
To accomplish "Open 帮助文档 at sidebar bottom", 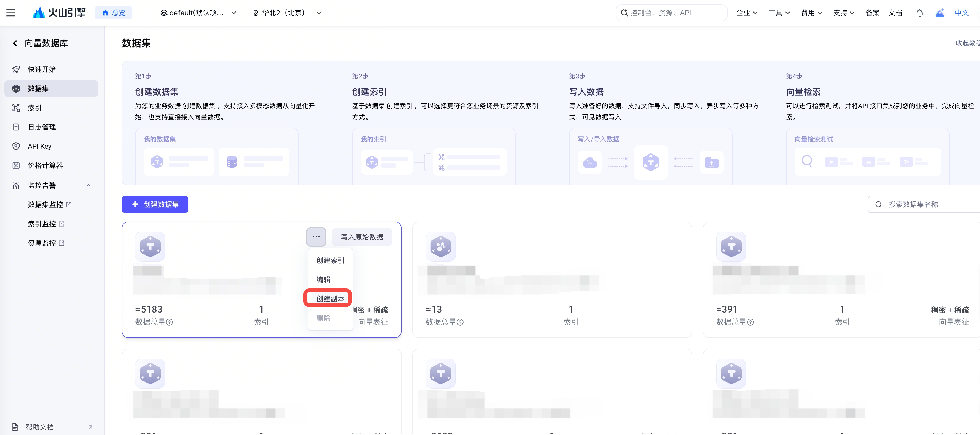I will coord(52,427).
